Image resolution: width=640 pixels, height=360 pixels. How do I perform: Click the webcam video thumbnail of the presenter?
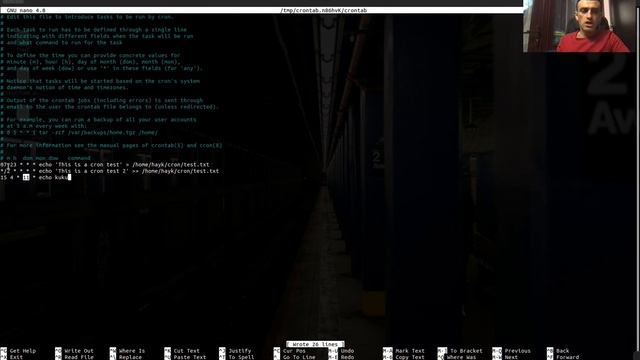coord(580,26)
